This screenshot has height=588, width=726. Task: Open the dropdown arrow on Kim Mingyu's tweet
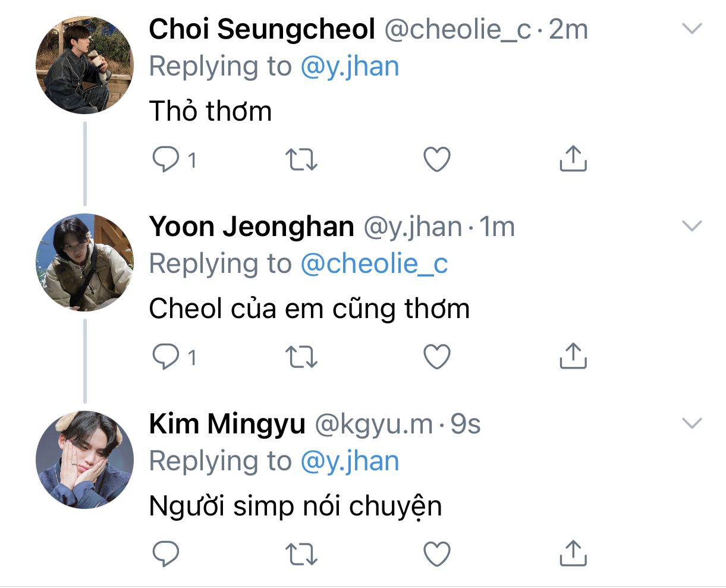[x=692, y=423]
